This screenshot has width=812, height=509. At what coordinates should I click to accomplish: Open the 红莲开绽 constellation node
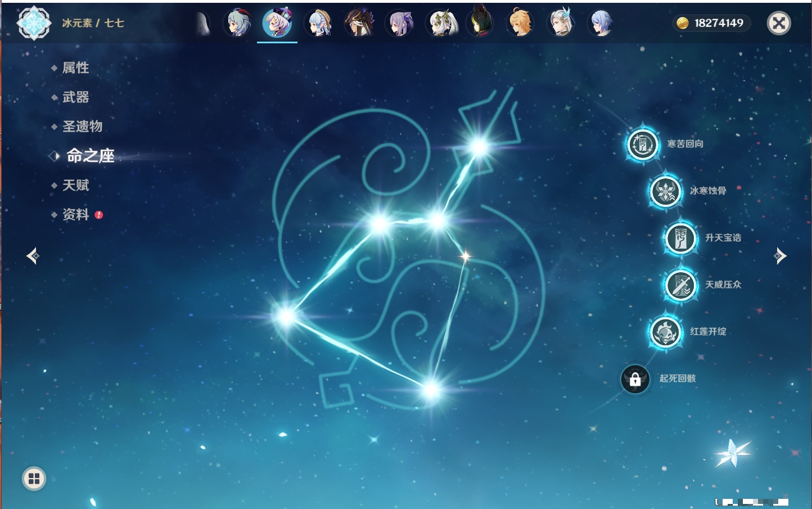(x=665, y=332)
